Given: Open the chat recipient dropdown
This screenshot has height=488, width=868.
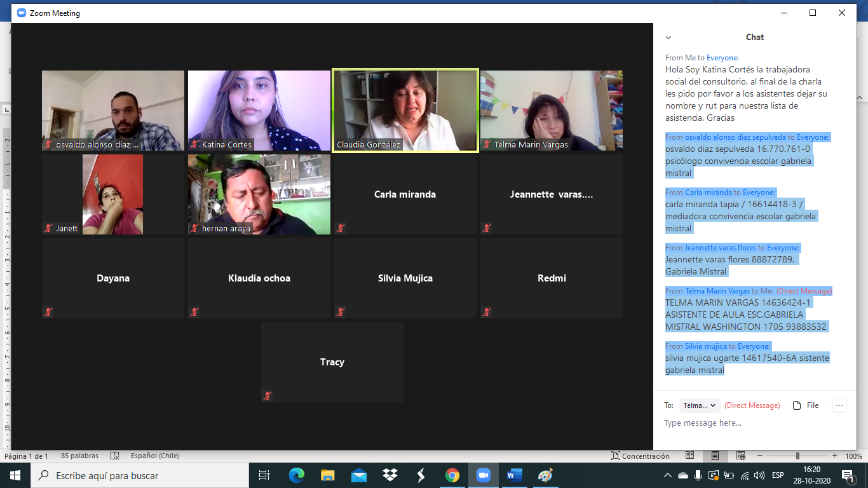Looking at the screenshot, I should [x=699, y=405].
